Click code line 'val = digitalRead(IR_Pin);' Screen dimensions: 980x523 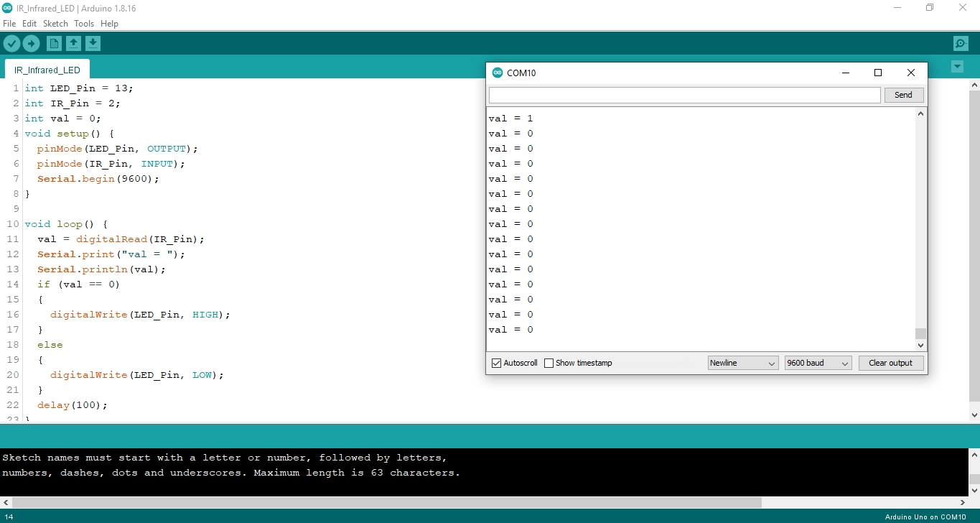pos(121,239)
